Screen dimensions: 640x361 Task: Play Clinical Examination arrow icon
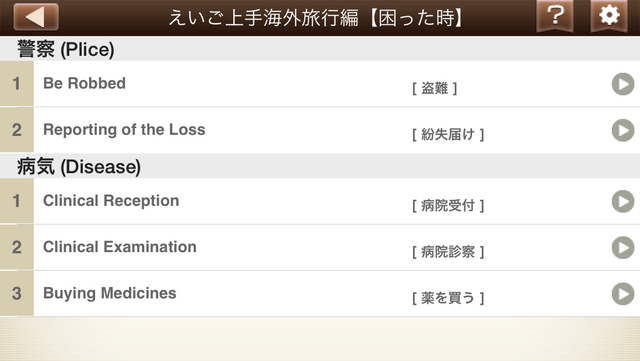pos(623,247)
